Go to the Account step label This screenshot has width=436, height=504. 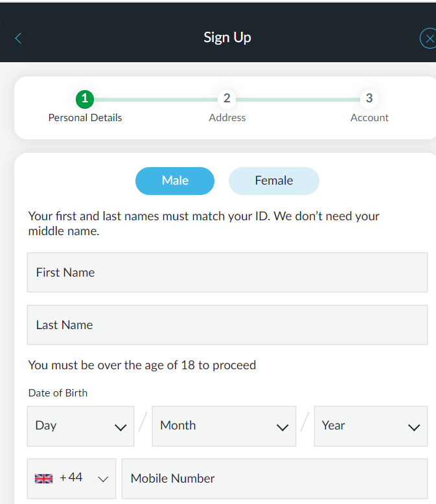[x=369, y=118]
